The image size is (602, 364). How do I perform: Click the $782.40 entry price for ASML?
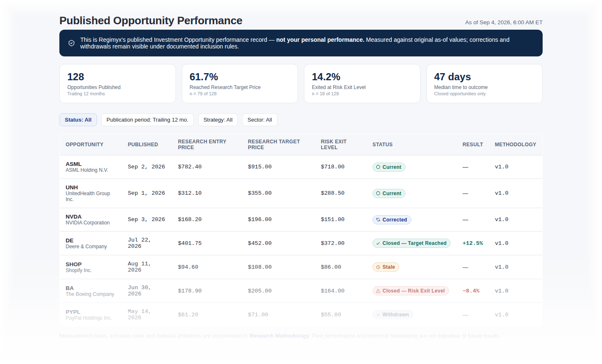tap(190, 167)
